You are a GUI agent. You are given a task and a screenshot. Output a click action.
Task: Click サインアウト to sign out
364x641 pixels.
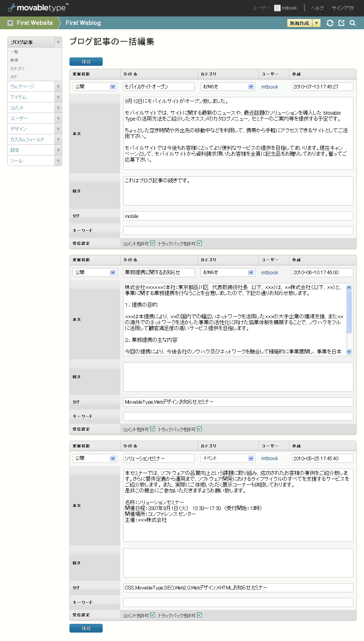(x=343, y=8)
